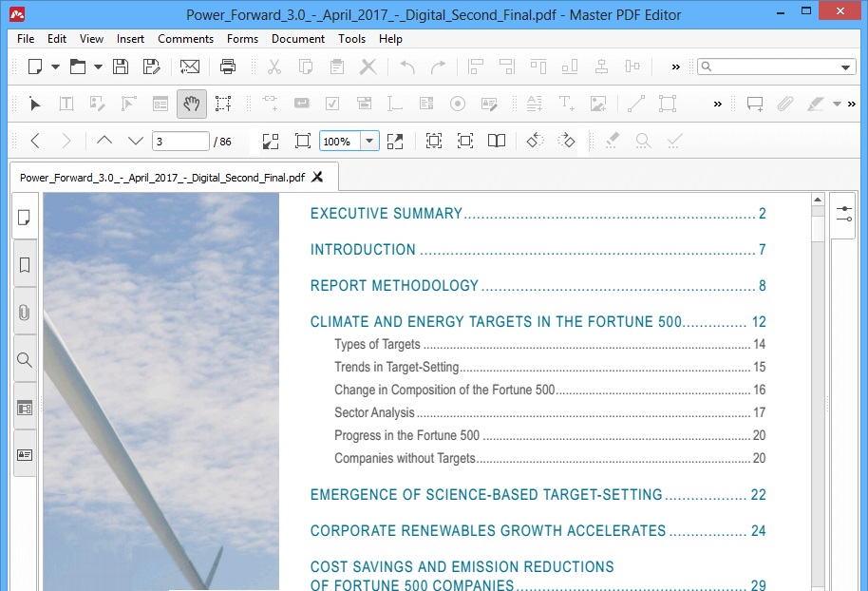Open the dropdown arrow beside the New document icon
Screen dimensions: 868x591
coord(55,67)
